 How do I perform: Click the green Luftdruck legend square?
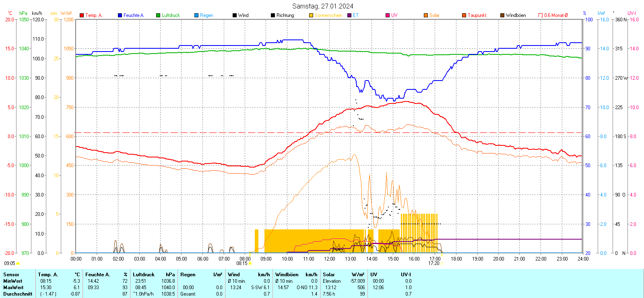pyautogui.click(x=158, y=15)
